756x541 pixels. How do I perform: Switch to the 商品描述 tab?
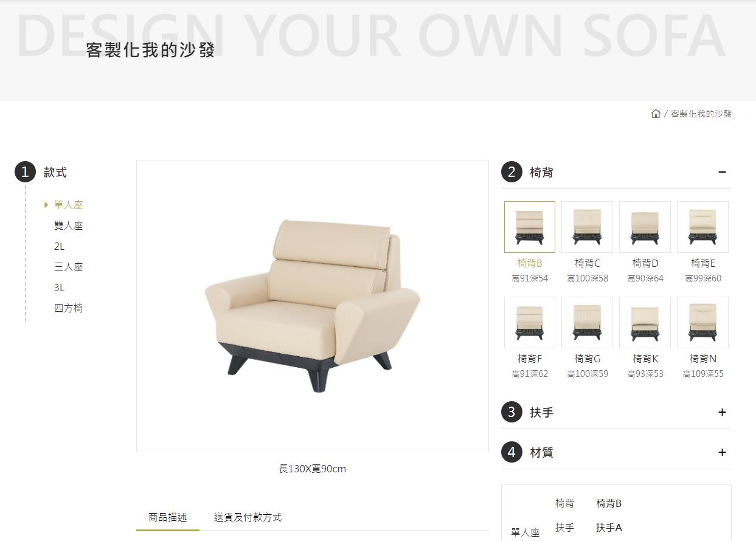click(x=168, y=517)
